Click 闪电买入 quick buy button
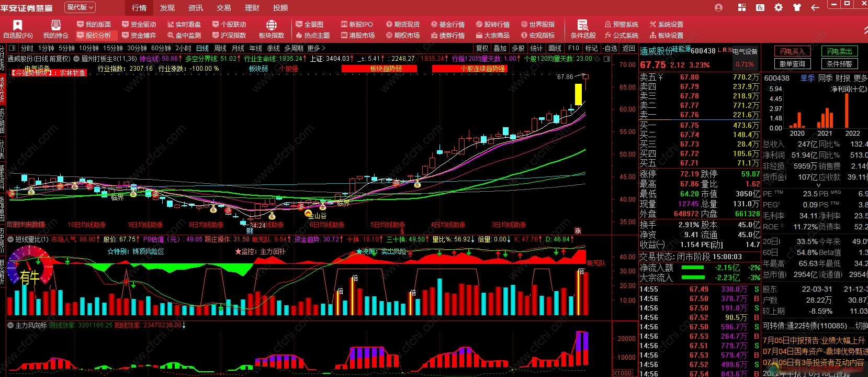 click(x=792, y=51)
